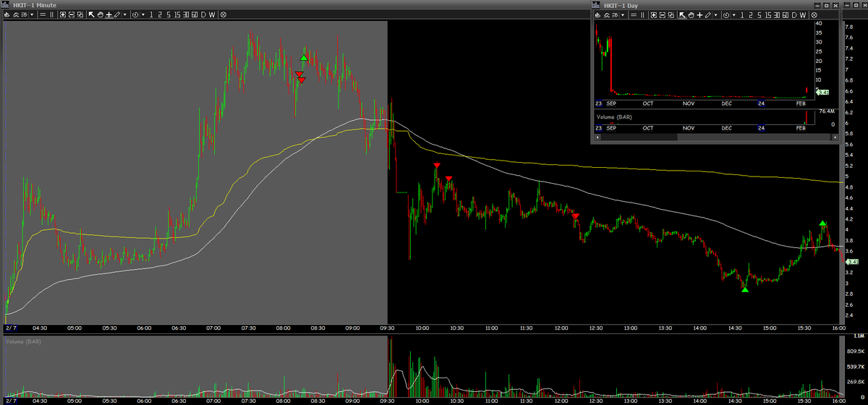The height and width of the screenshot is (405, 868).
Task: Click 76.4M volume value in 1 Day chart
Action: tap(827, 111)
